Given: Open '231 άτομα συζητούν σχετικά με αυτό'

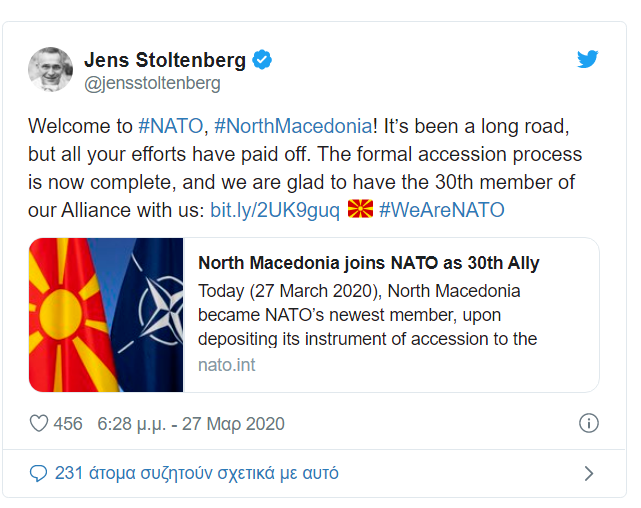Looking at the screenshot, I should coord(197,473).
